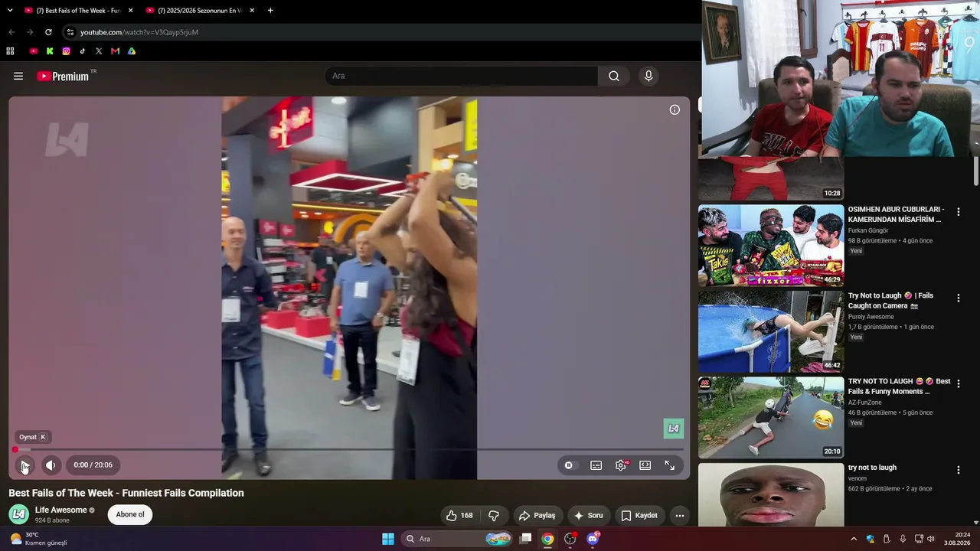Image resolution: width=980 pixels, height=551 pixels.
Task: Open Instagram bookmark
Action: (67, 51)
